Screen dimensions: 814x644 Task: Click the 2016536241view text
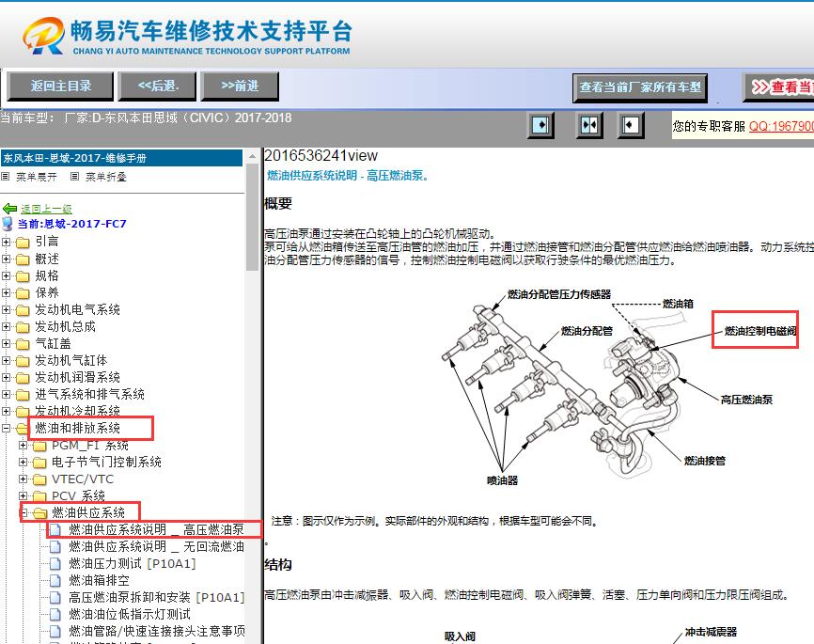click(321, 155)
